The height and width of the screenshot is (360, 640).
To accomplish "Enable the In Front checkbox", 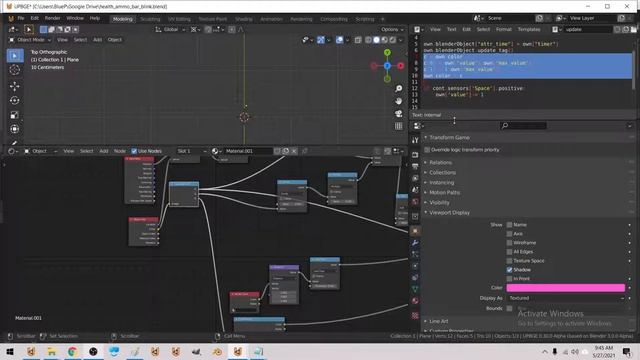I will point(509,279).
